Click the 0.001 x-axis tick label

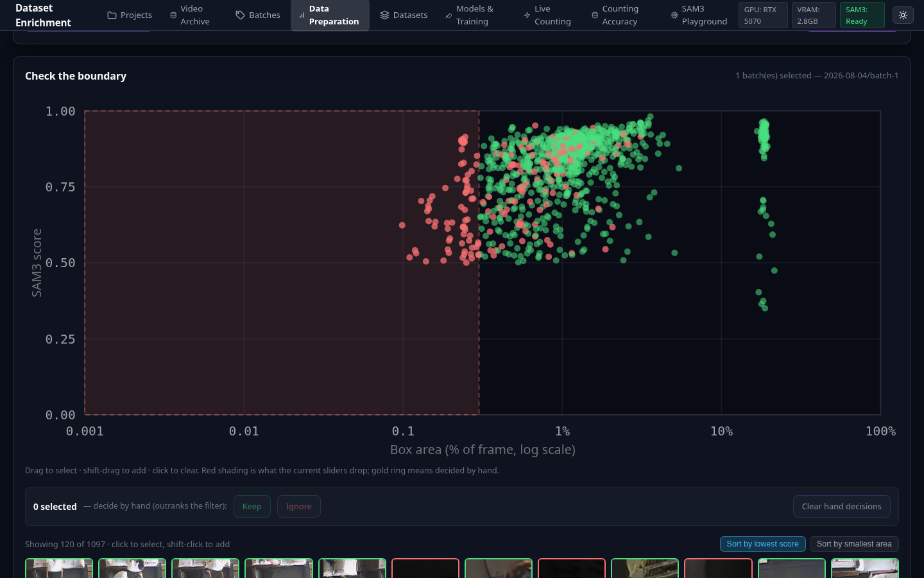[85, 431]
